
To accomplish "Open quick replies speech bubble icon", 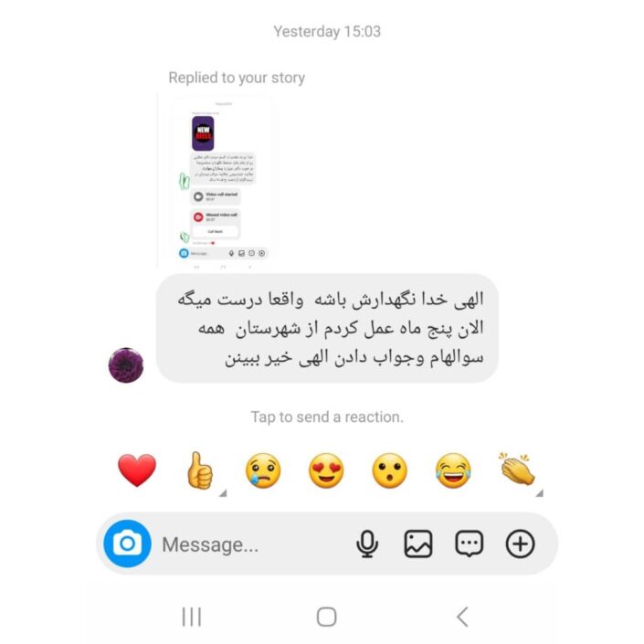I will coord(469,544).
